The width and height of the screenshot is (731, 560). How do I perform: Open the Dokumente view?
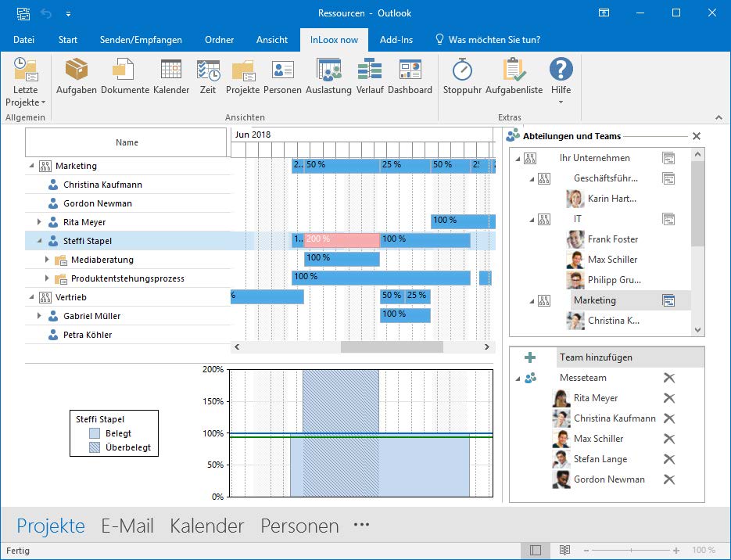coord(124,77)
